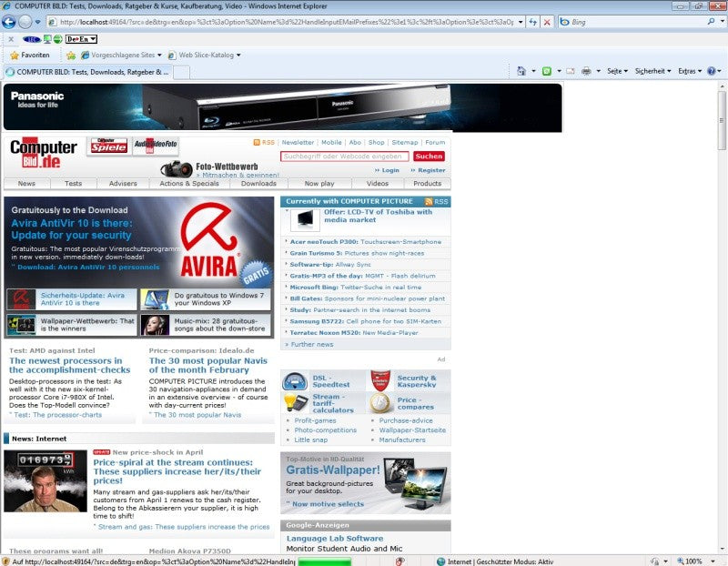Open the zoom level 100% dropdown arrow
Viewport: 728px width, 566px height.
pyautogui.click(x=713, y=561)
